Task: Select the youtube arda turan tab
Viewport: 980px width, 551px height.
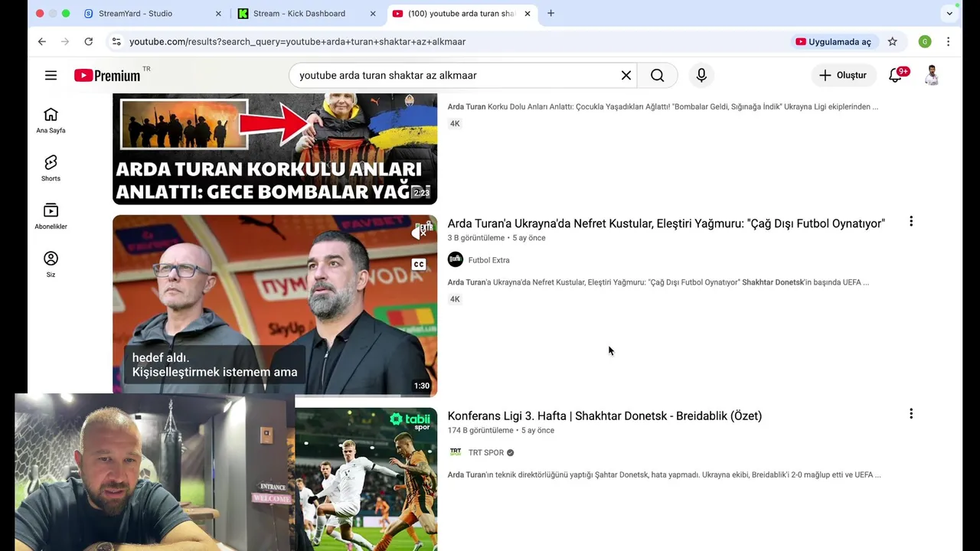Action: pos(462,13)
